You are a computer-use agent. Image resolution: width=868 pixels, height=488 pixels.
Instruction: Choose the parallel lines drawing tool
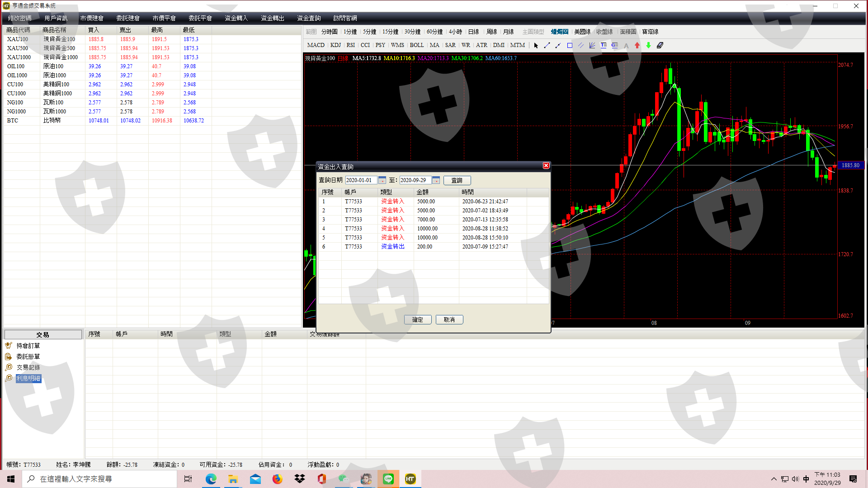581,45
